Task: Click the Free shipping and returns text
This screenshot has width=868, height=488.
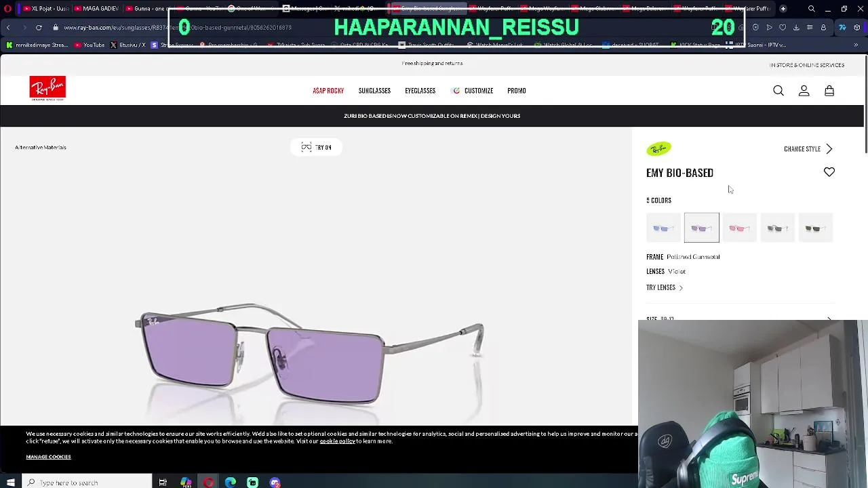Action: click(x=432, y=63)
